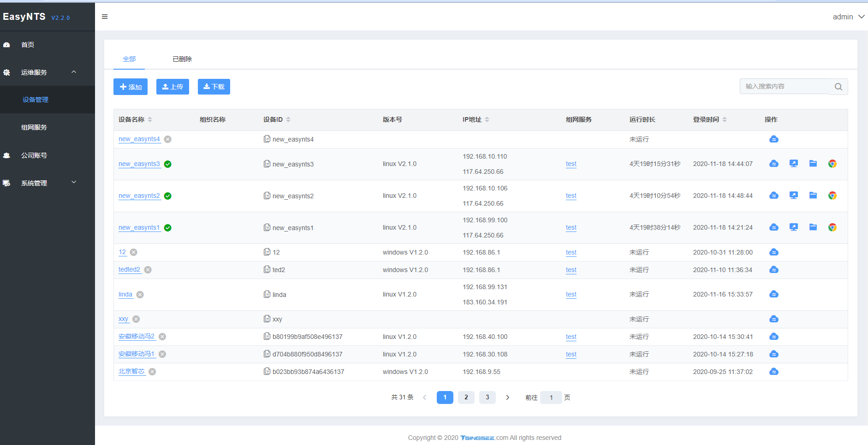Image resolution: width=868 pixels, height=445 pixels.
Task: Click the 添加 button
Action: click(x=131, y=87)
